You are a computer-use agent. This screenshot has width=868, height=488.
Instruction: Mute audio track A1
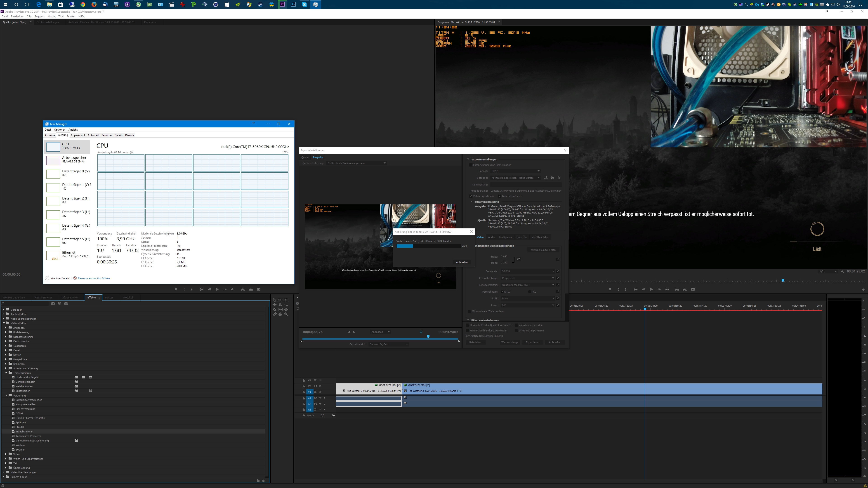pos(320,398)
